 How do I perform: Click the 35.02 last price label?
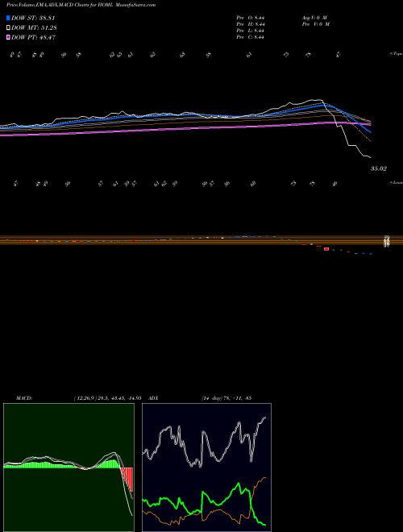click(379, 168)
